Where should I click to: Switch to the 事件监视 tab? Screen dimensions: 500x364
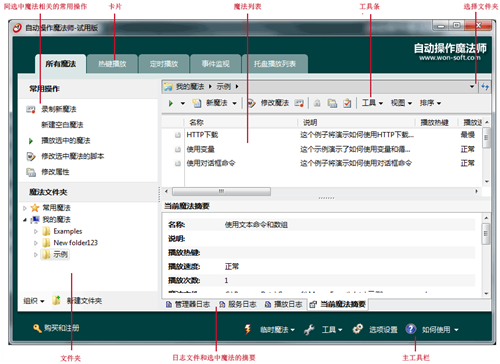coord(216,64)
